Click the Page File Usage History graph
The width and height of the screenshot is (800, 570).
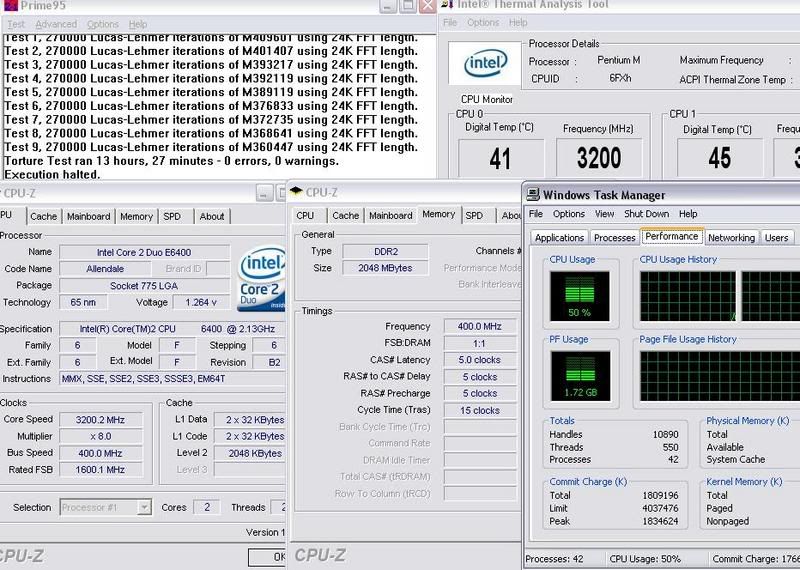(x=720, y=376)
